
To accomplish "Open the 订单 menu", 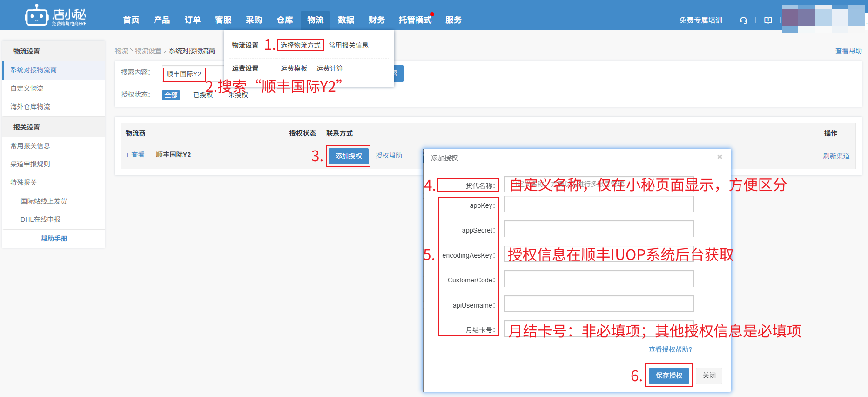I will 193,20.
